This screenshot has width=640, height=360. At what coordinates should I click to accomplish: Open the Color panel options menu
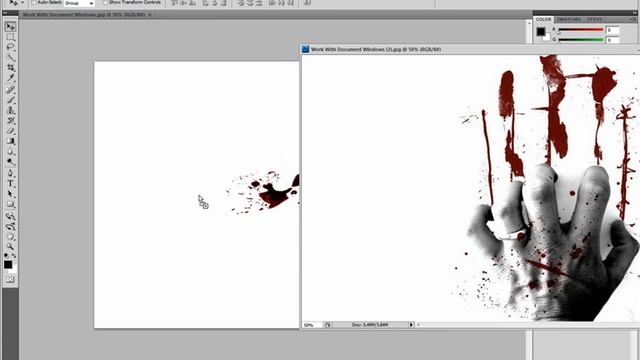pos(633,19)
